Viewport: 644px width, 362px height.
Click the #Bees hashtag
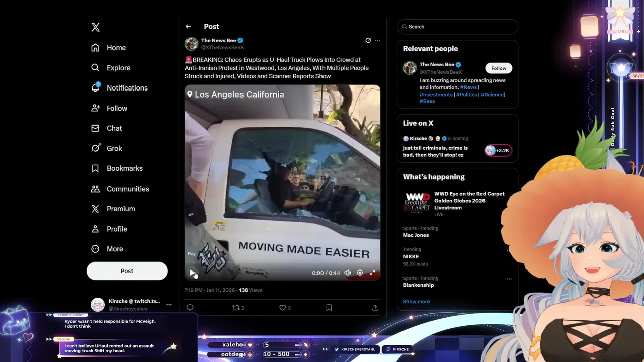(x=427, y=101)
